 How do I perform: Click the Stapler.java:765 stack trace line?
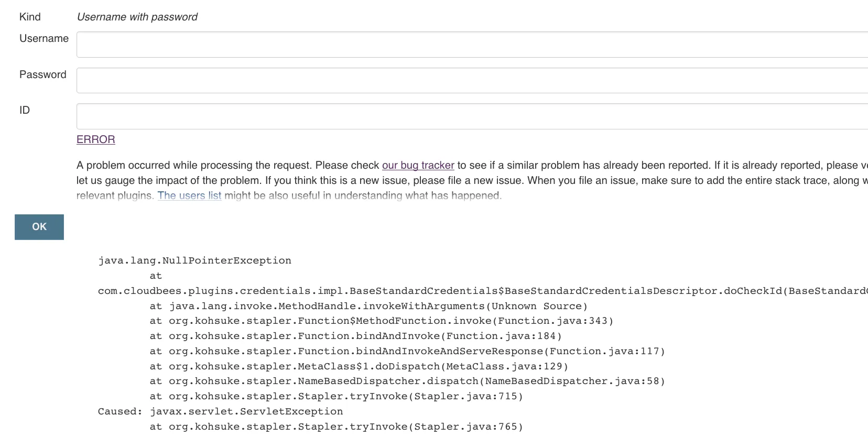(x=337, y=427)
